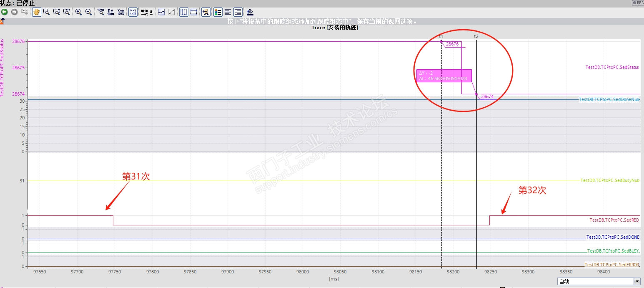The width and height of the screenshot is (644, 288).
Task: Click the TestDB.TCPtoPC.SedStatus legend label
Action: (x=612, y=67)
